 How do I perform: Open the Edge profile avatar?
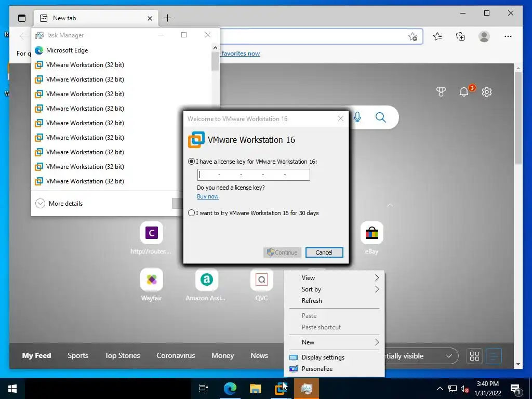[484, 36]
